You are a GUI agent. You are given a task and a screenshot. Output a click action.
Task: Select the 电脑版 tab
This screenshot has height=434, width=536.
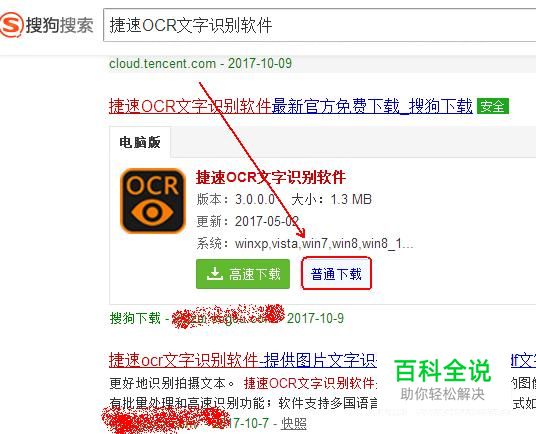(x=140, y=142)
